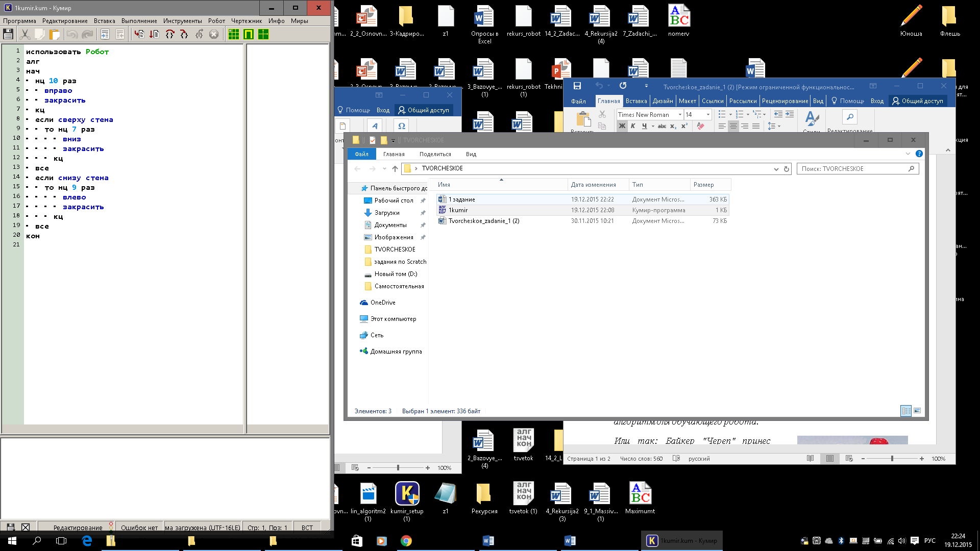Click the save icon in Kumir toolbar

tap(8, 34)
